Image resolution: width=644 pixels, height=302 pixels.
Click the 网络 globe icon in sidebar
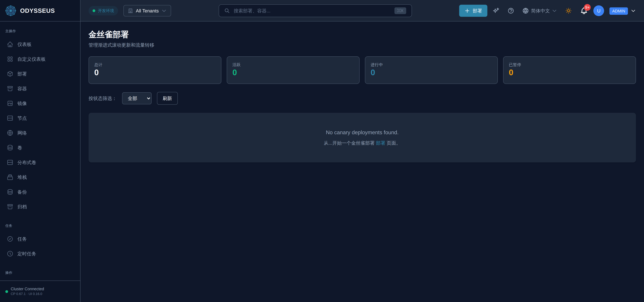click(10, 133)
